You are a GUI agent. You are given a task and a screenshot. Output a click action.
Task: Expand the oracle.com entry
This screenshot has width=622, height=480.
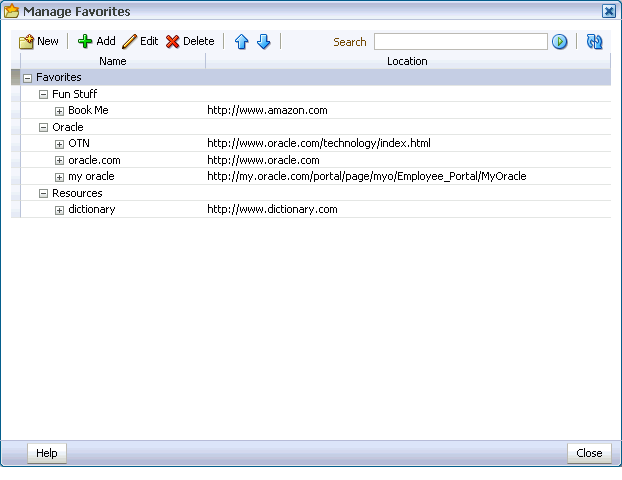(x=59, y=161)
